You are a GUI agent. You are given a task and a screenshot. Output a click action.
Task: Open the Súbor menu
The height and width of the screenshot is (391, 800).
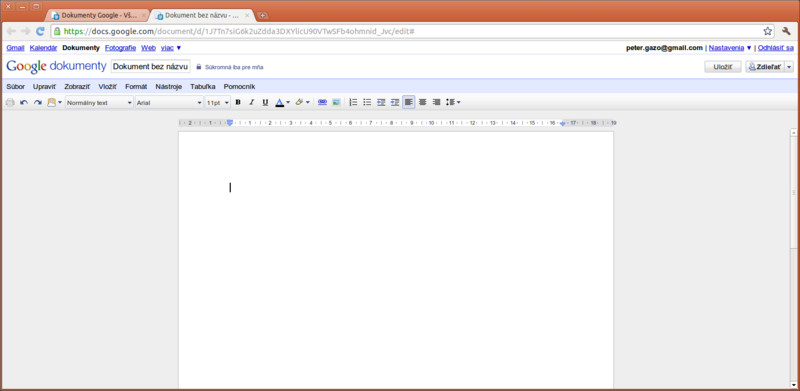click(x=15, y=87)
